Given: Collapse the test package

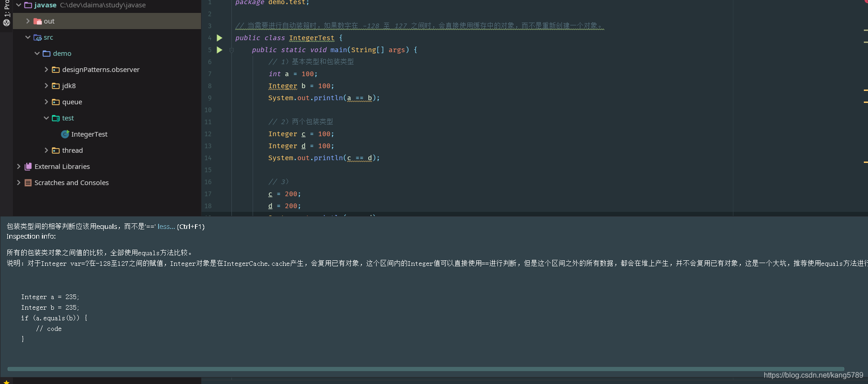Looking at the screenshot, I should coord(46,118).
